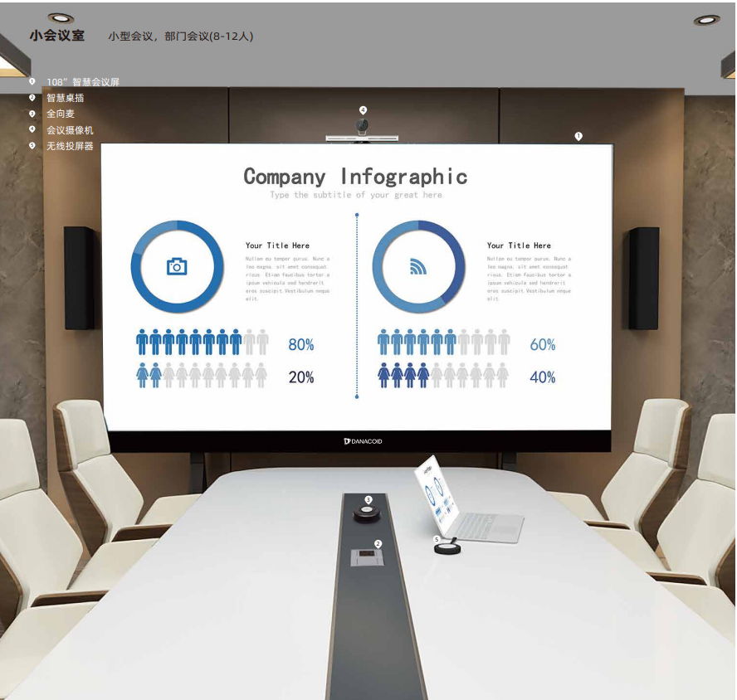Click marker 3 above the omnidirectional microphone
This screenshot has height=700, width=737.
pyautogui.click(x=368, y=499)
